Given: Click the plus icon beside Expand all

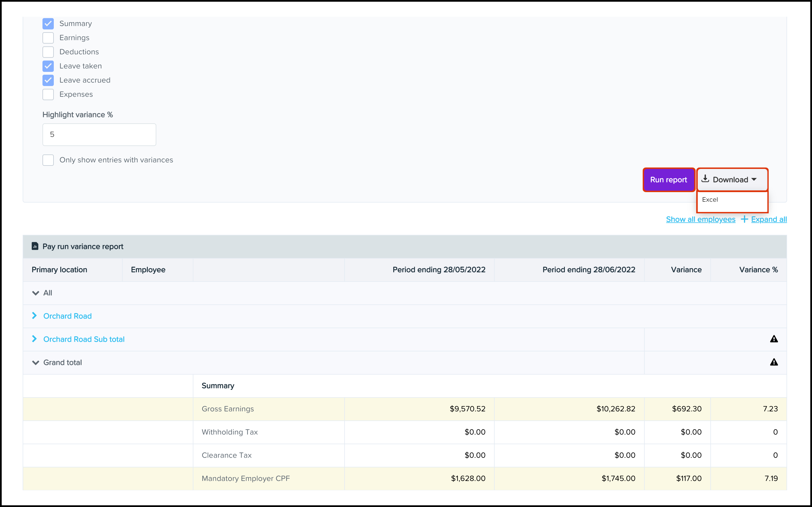Looking at the screenshot, I should [x=744, y=219].
